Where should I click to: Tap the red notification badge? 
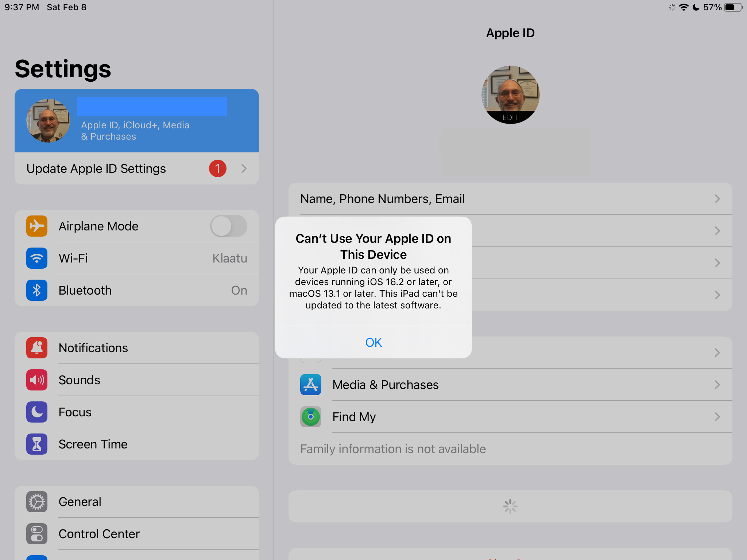click(x=218, y=168)
